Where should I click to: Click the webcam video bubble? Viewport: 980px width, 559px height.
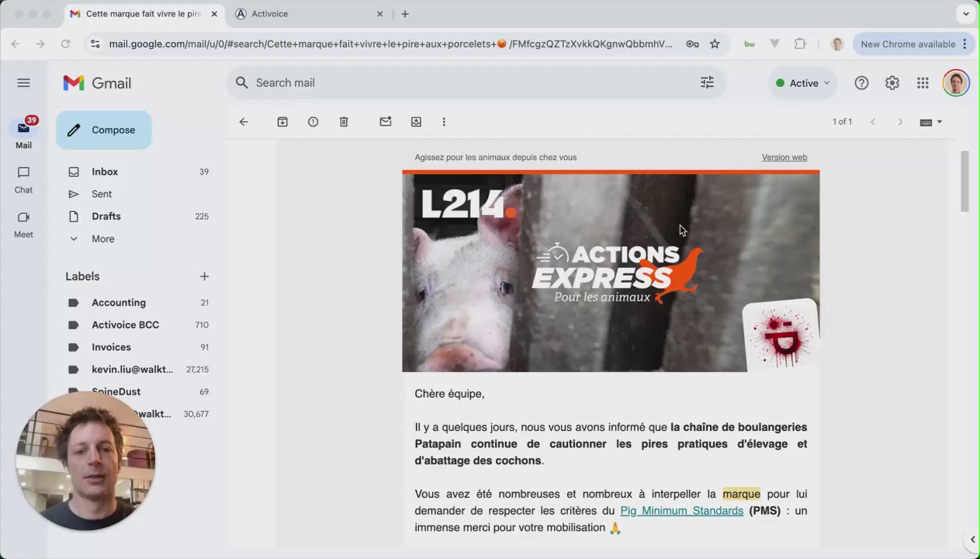coord(85,461)
